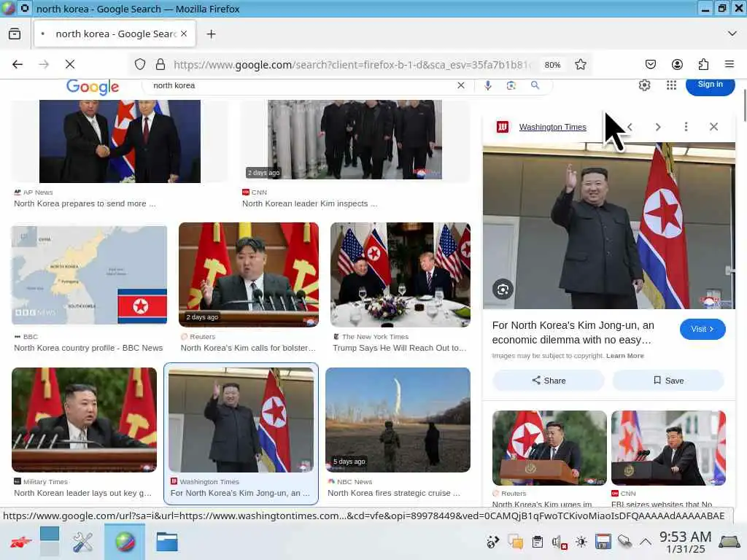Open Reuters related image thumbnail
Image resolution: width=747 pixels, height=560 pixels.
tap(549, 448)
